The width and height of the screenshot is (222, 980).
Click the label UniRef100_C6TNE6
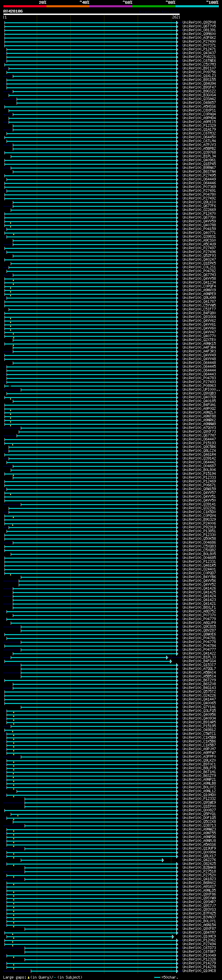(x=199, y=60)
